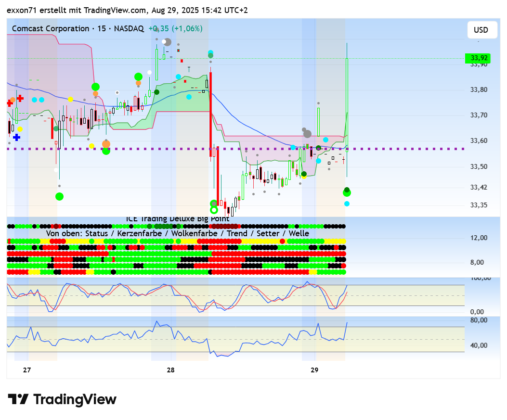This screenshot has width=507, height=420.
Task: Click the blue plus signal marker
Action: click(x=16, y=137)
